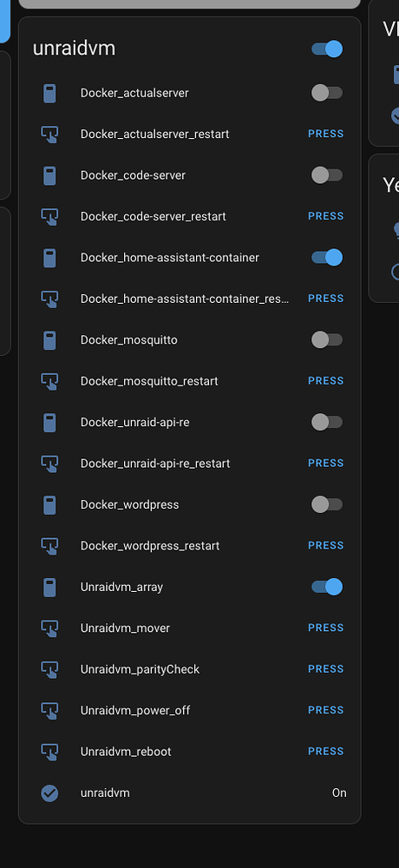Click the Docker_mosquitto_restart gesture icon
This screenshot has width=399, height=868.
tap(49, 381)
